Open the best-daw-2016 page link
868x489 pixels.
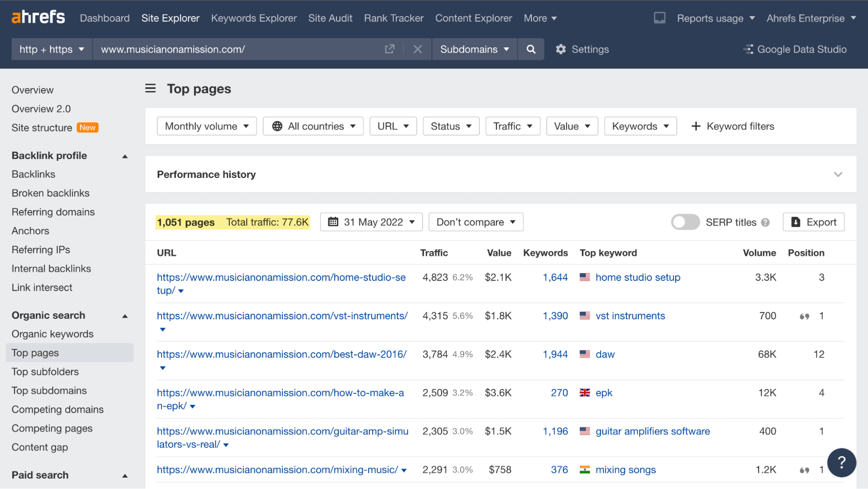coord(282,354)
